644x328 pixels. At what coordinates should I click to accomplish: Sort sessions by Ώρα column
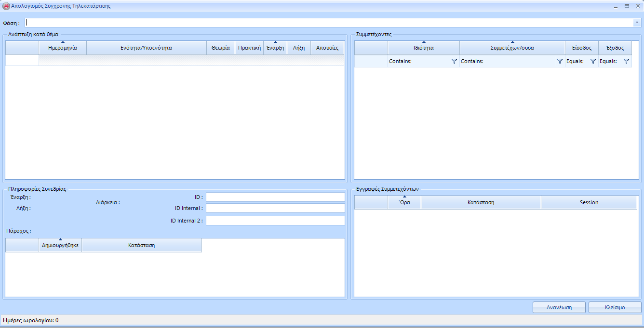[x=404, y=202]
